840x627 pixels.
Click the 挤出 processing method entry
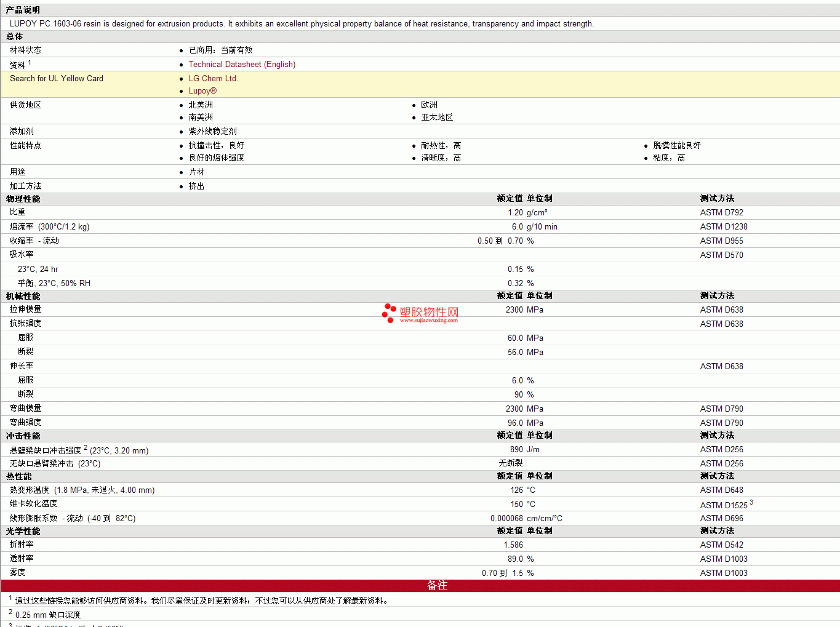[x=196, y=186]
